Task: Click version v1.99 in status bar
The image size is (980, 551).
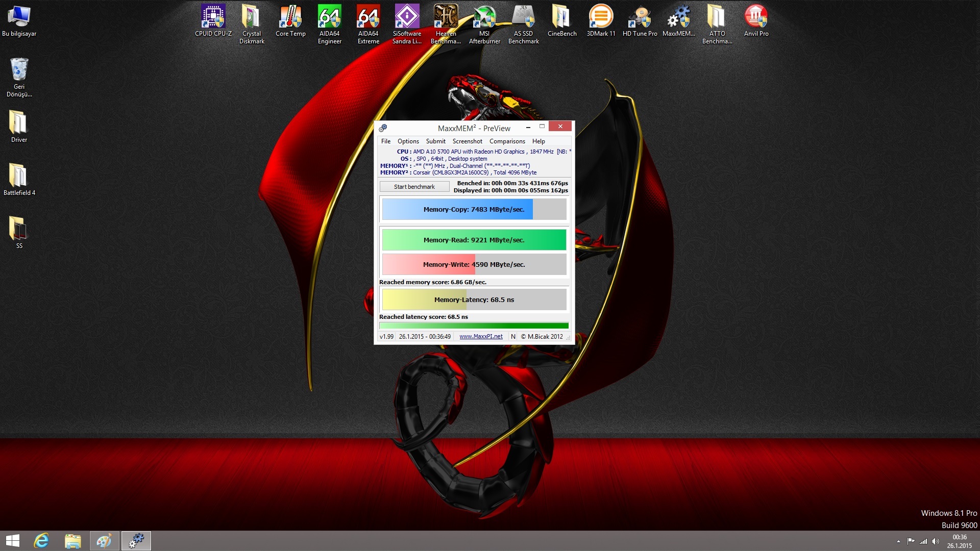Action: click(x=386, y=337)
